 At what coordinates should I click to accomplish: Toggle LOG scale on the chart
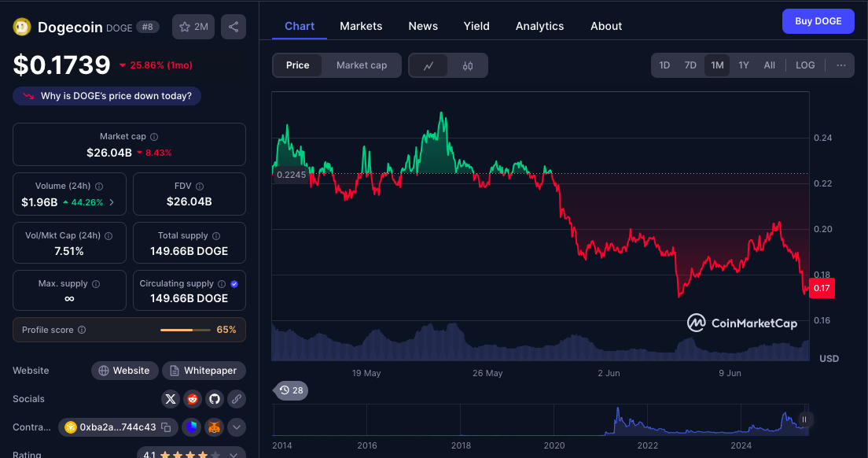pos(805,65)
